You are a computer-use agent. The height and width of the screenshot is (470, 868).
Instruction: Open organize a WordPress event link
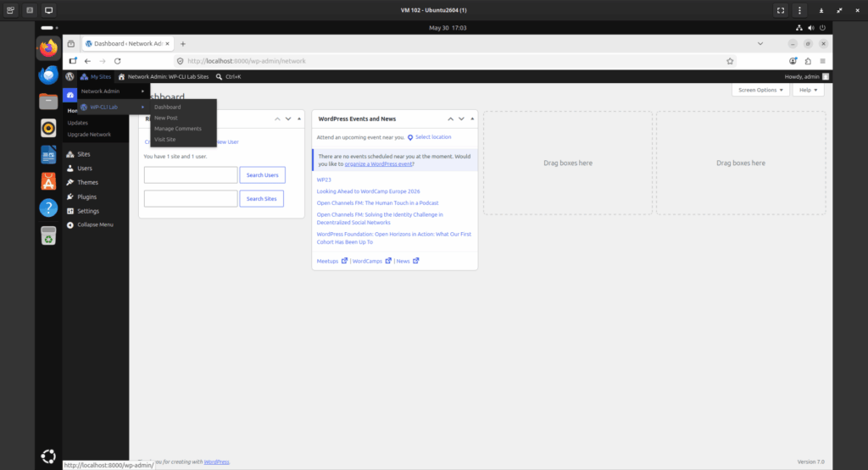378,164
